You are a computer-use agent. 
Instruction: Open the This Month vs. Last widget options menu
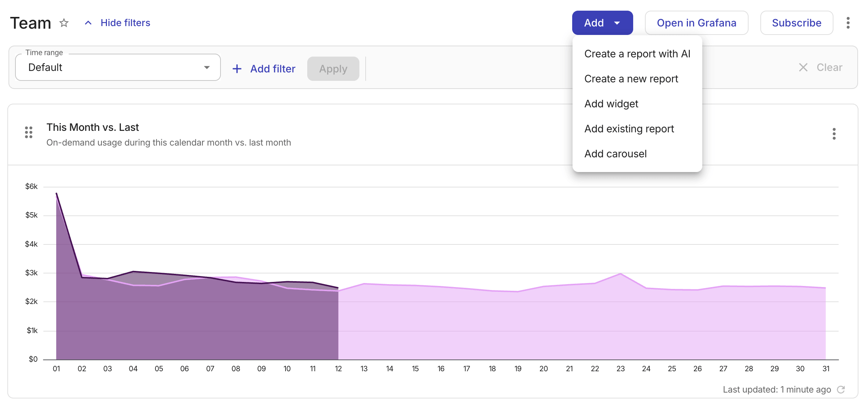pos(834,134)
